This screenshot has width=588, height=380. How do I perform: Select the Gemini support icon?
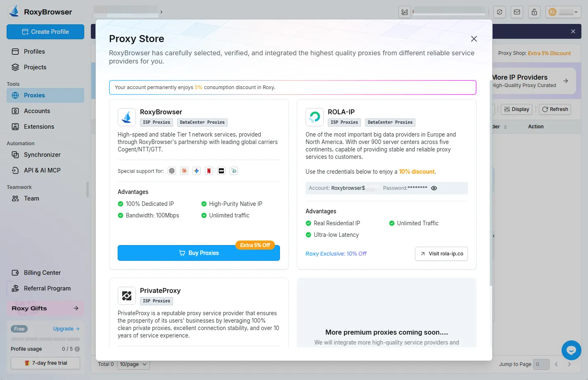pos(197,170)
